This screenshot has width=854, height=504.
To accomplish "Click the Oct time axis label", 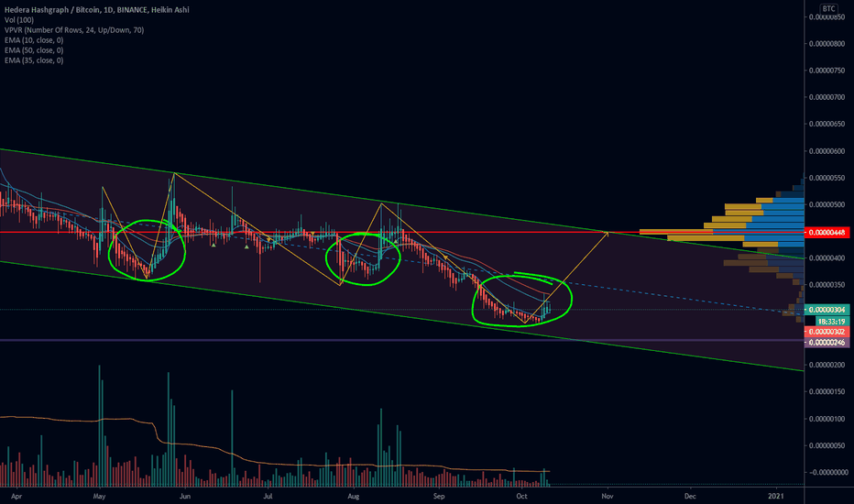I will click(521, 497).
